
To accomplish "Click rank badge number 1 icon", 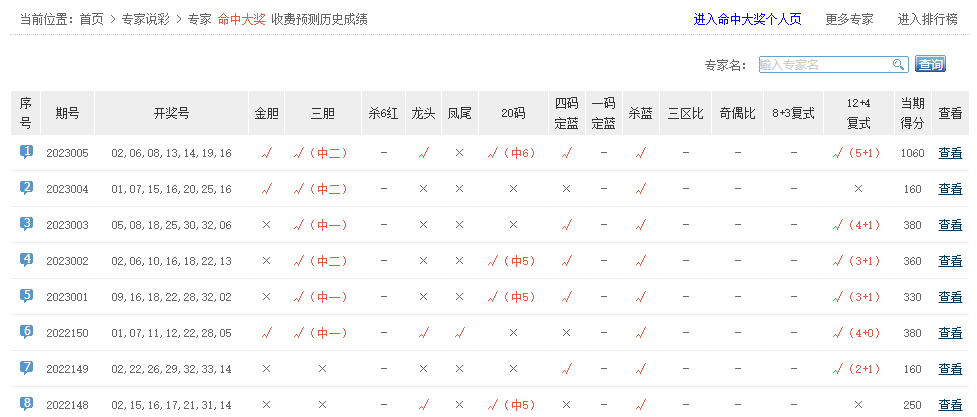I will (x=27, y=152).
